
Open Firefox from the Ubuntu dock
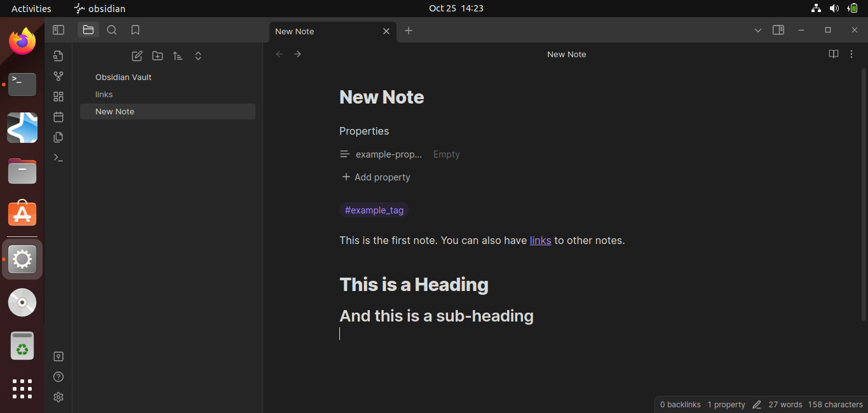point(22,42)
